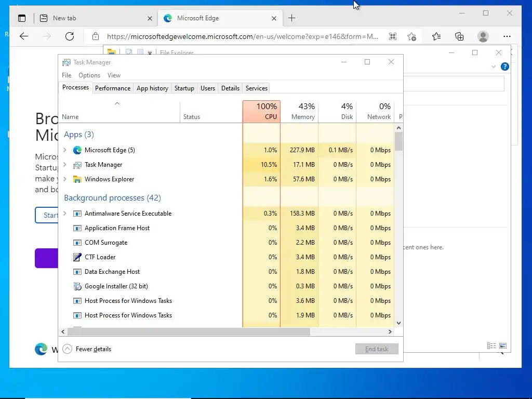Switch to the Details tab

tap(230, 88)
